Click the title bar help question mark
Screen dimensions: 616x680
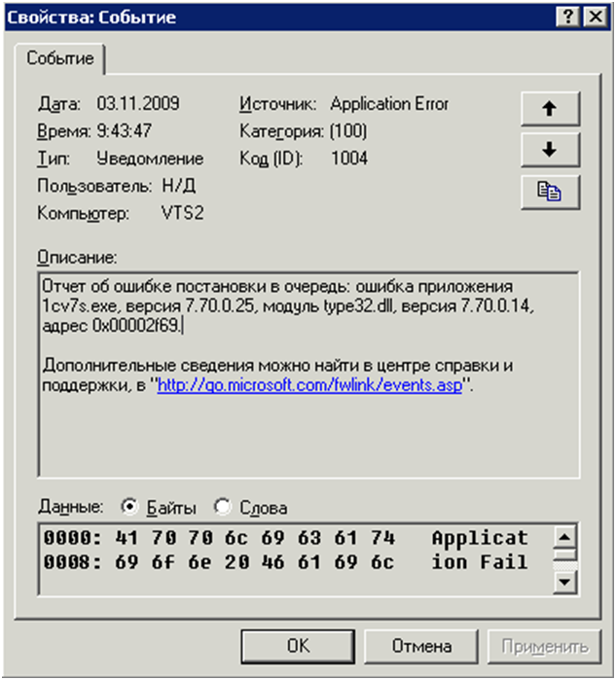(x=569, y=17)
